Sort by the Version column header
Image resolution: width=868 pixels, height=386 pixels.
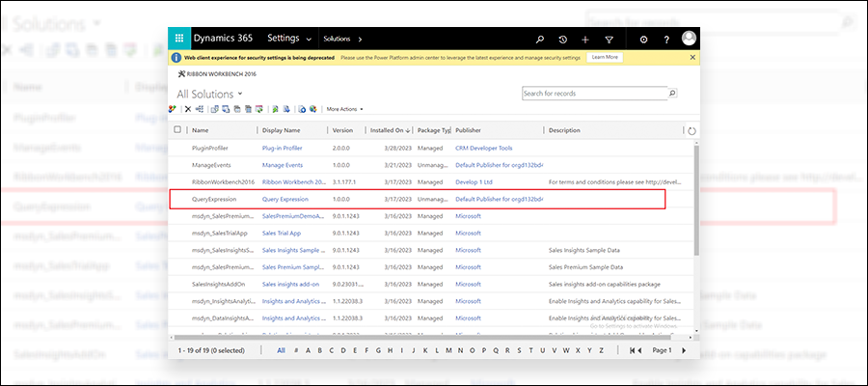342,130
